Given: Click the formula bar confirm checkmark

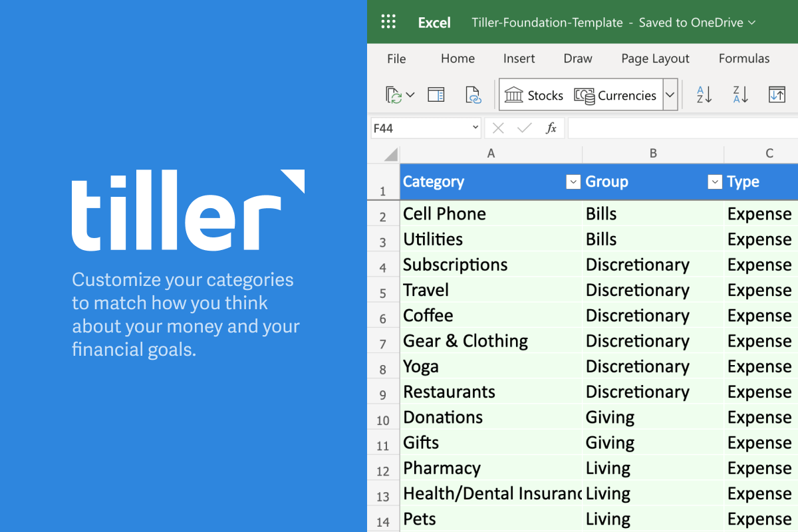Looking at the screenshot, I should pos(524,128).
